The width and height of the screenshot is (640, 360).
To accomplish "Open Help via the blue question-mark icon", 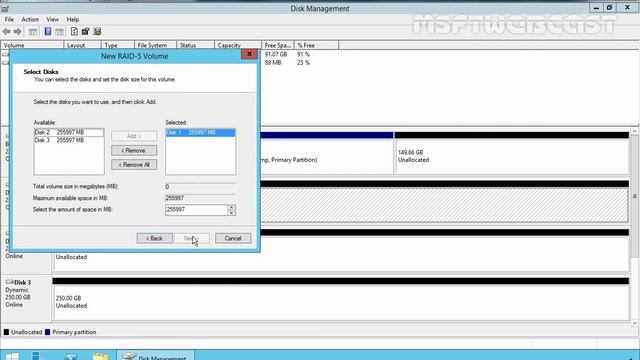I will click(x=48, y=31).
